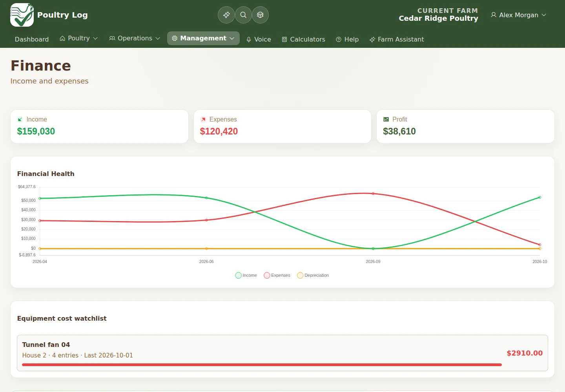Click the Profit total $38,610

click(399, 131)
